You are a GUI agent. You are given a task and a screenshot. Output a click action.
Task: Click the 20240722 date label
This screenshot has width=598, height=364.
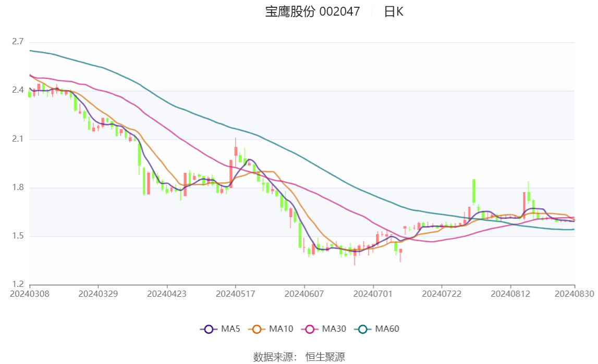click(442, 294)
